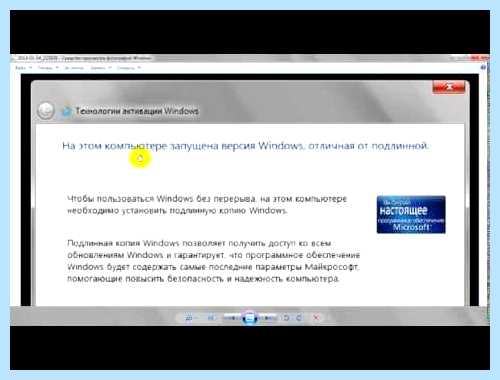
Task: Open the Печать dropdown menu
Action: (x=48, y=68)
